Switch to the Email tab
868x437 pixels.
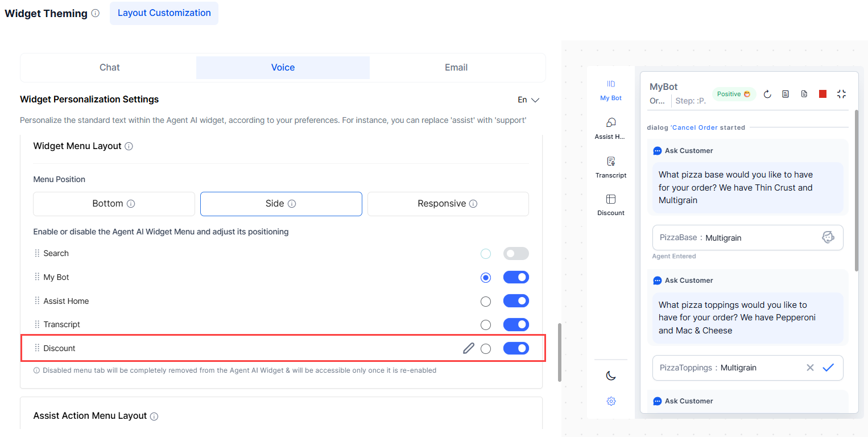pos(456,67)
